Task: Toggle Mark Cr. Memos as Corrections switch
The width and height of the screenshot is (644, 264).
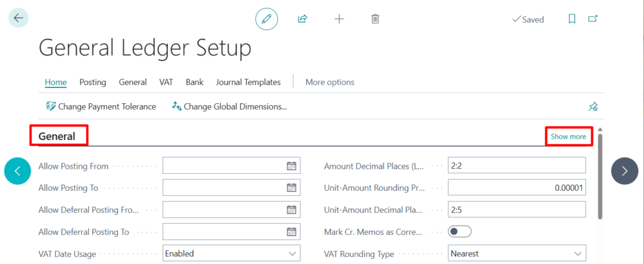Action: (x=460, y=232)
